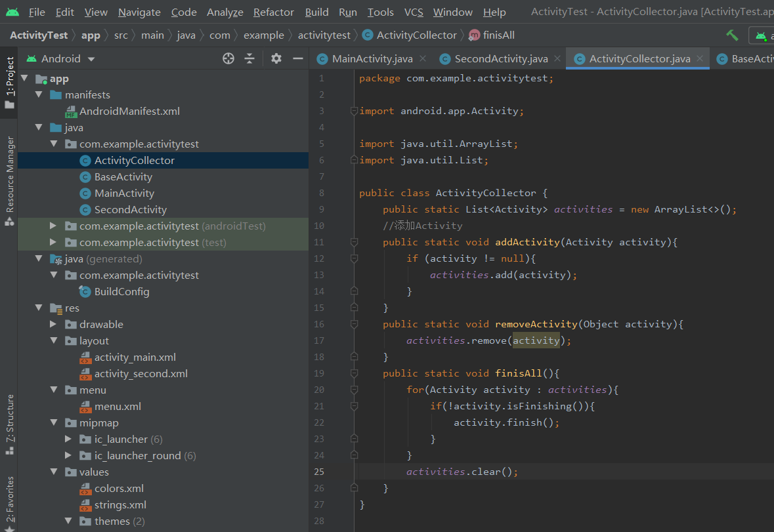Viewport: 774px width, 532px height.
Task: Collapse the layout folder
Action: point(54,340)
